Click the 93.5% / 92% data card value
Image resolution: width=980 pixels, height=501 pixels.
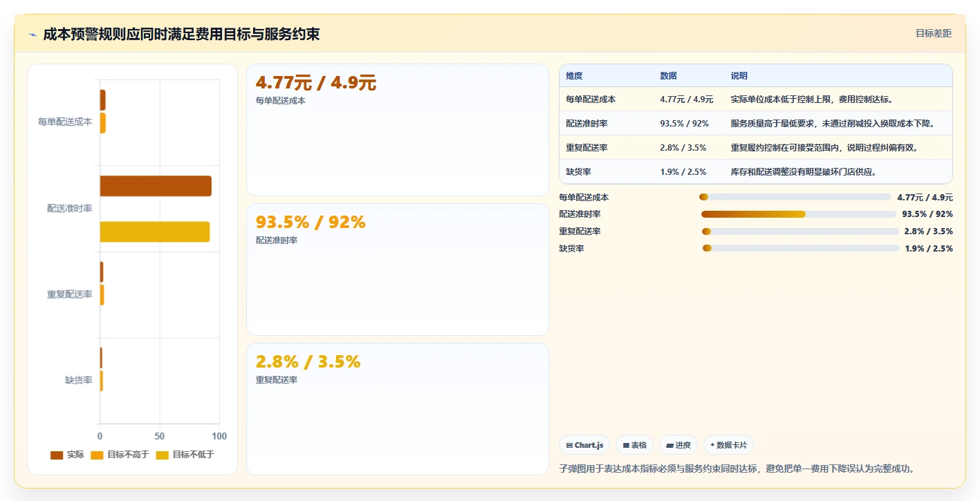(x=311, y=223)
